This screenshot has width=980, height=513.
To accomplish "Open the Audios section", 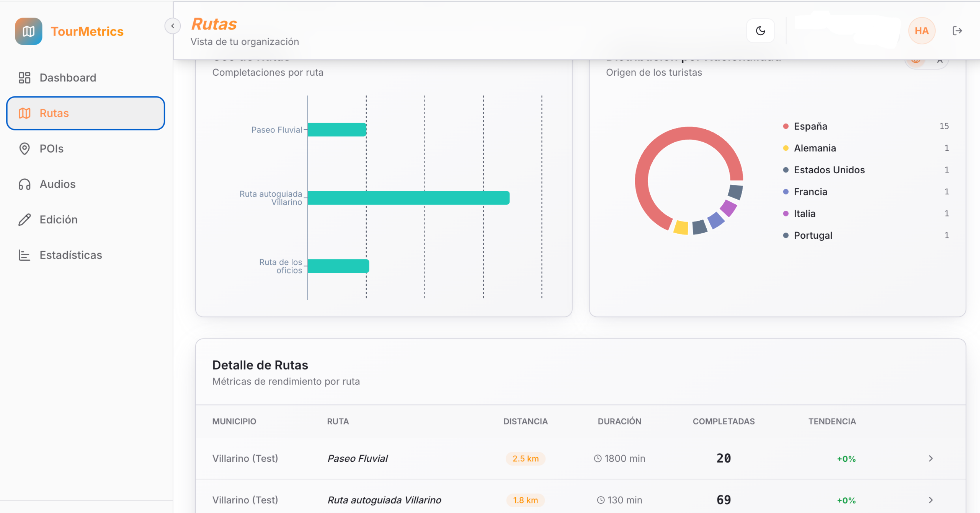I will pos(86,184).
